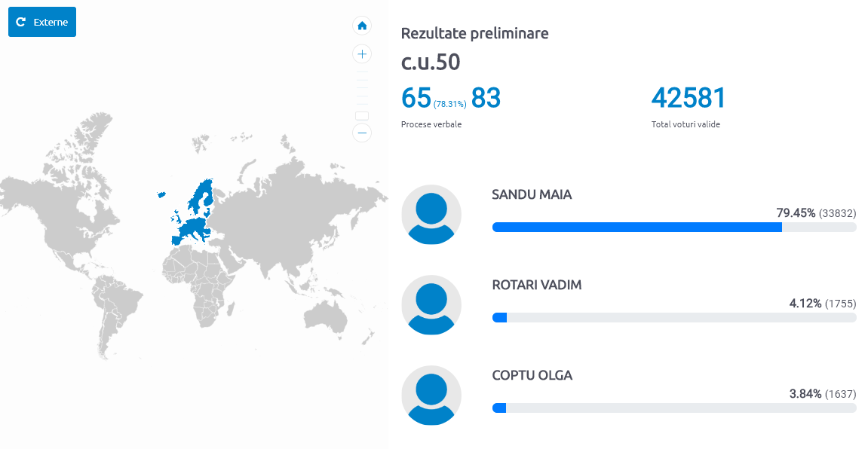Image resolution: width=868 pixels, height=449 pixels.
Task: Click the COPTU OLGA candidate name
Action: pyautogui.click(x=532, y=375)
